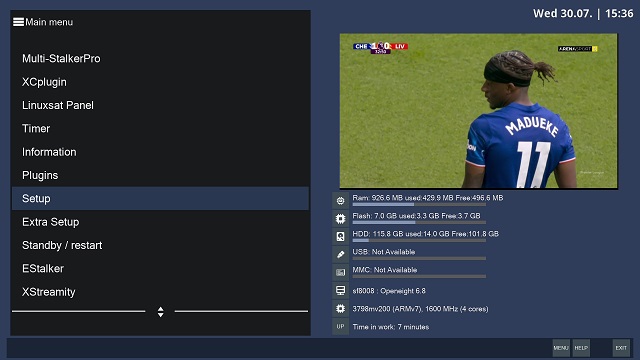Click 'MMC: Not Available' text

(385, 270)
